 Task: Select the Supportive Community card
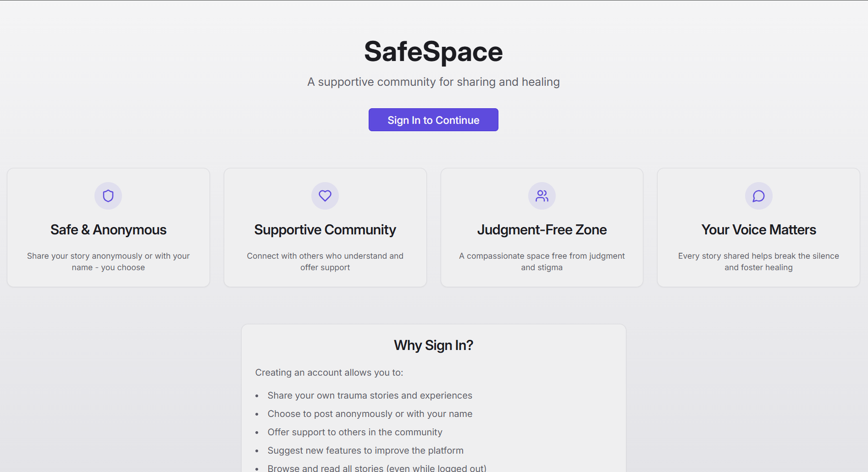(325, 227)
